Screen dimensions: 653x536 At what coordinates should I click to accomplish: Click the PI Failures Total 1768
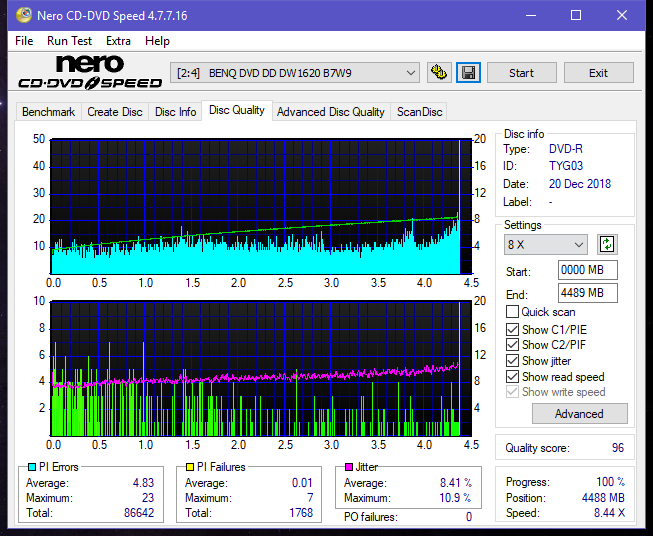coord(301,513)
